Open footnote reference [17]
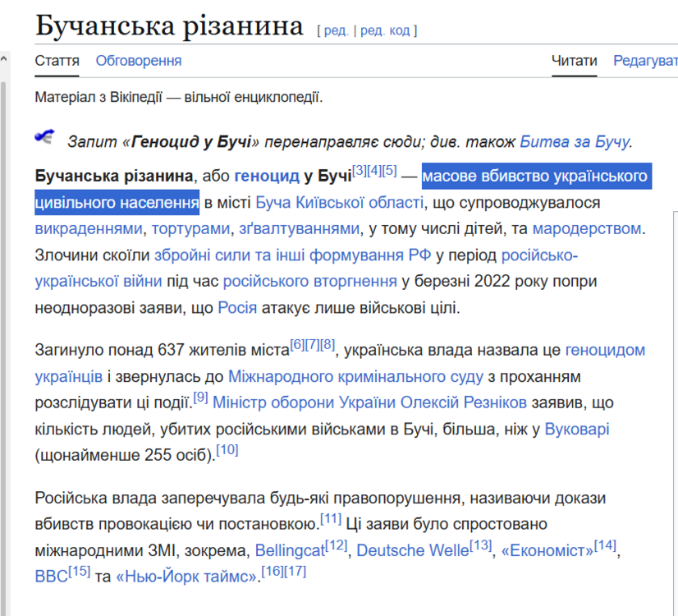 (x=295, y=571)
